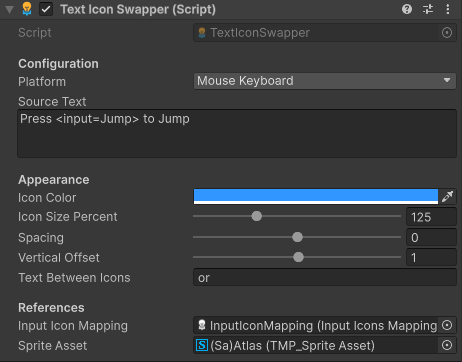Screen dimensions: 462x362
Task: Click the Spacing label
Action: (x=41, y=238)
